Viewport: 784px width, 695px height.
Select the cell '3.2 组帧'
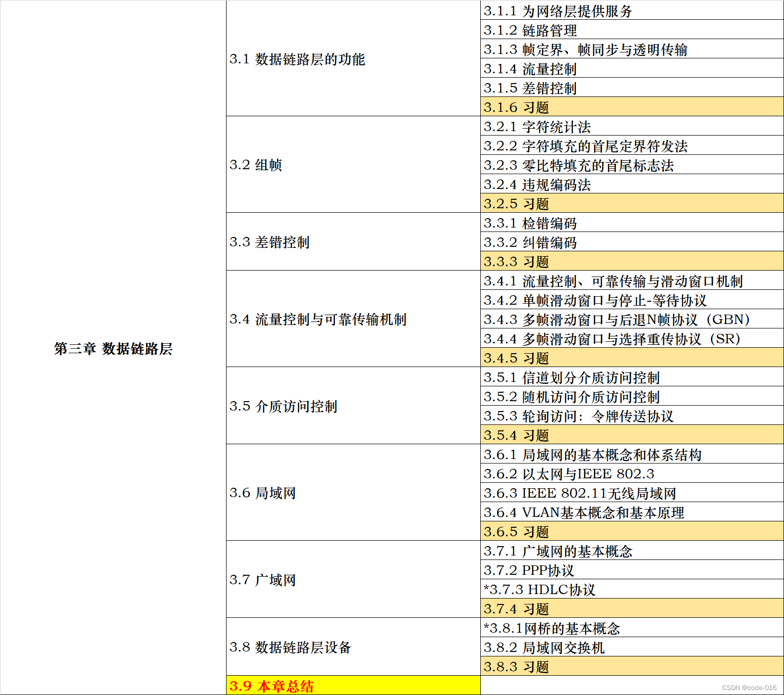point(353,164)
